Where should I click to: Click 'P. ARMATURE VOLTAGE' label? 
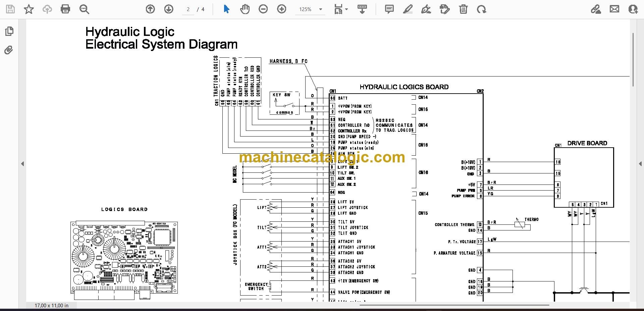454,253
